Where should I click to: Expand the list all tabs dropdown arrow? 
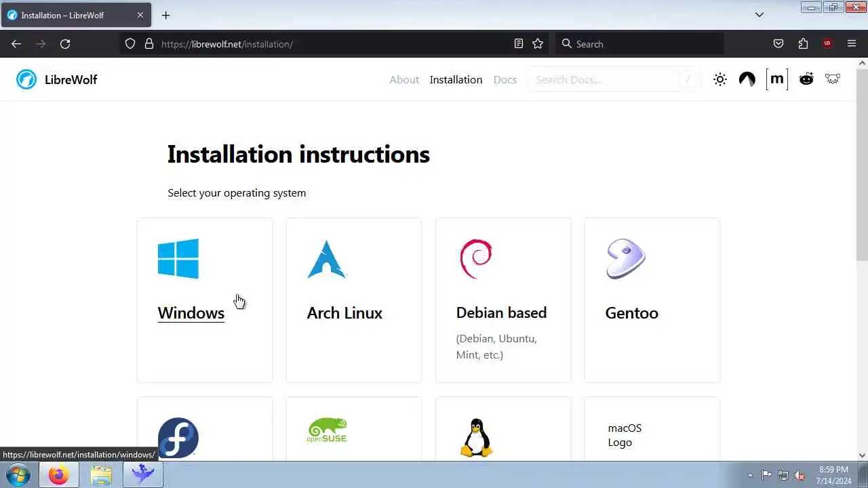point(759,15)
